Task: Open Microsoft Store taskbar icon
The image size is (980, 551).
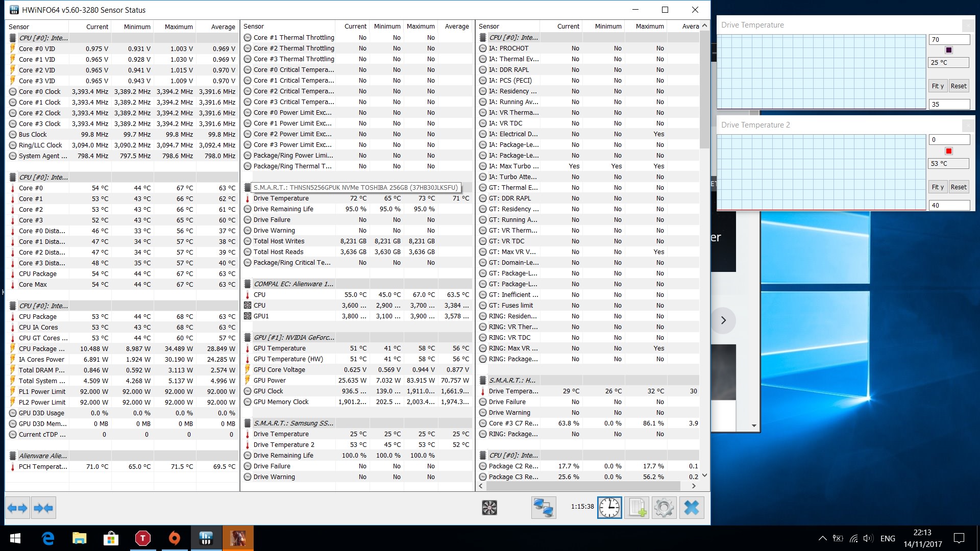Action: tap(111, 538)
